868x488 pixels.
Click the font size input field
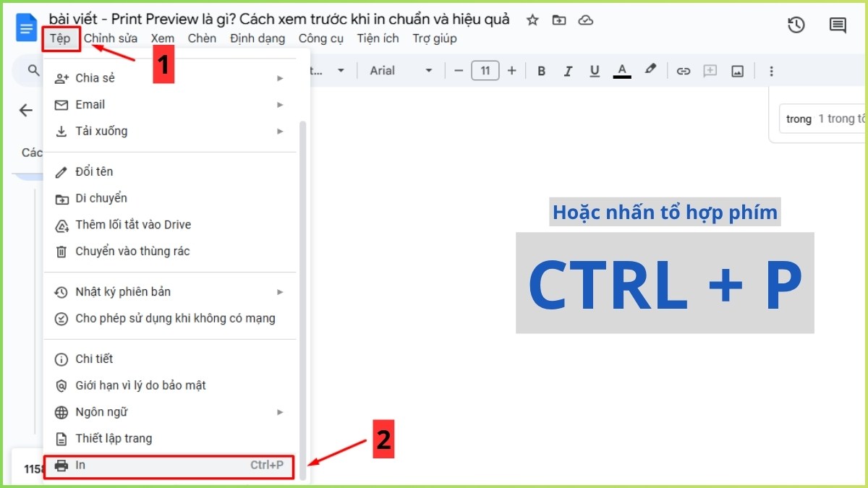485,70
